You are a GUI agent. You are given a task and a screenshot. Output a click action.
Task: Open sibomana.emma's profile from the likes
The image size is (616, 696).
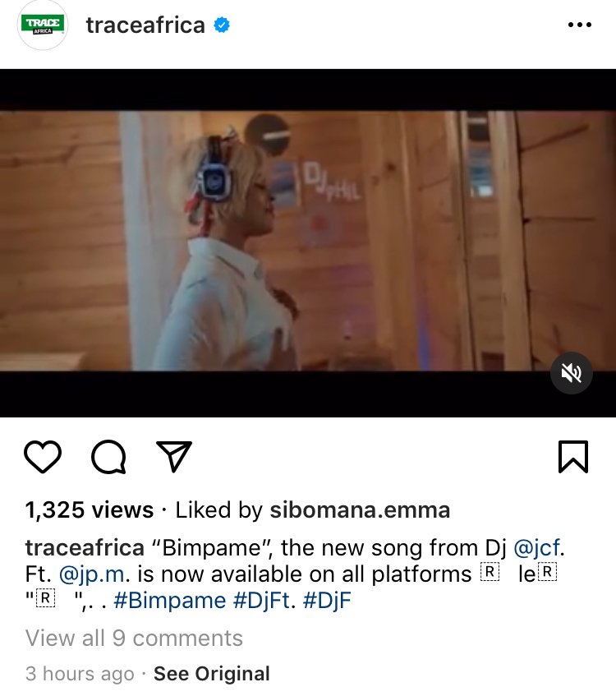(x=360, y=509)
